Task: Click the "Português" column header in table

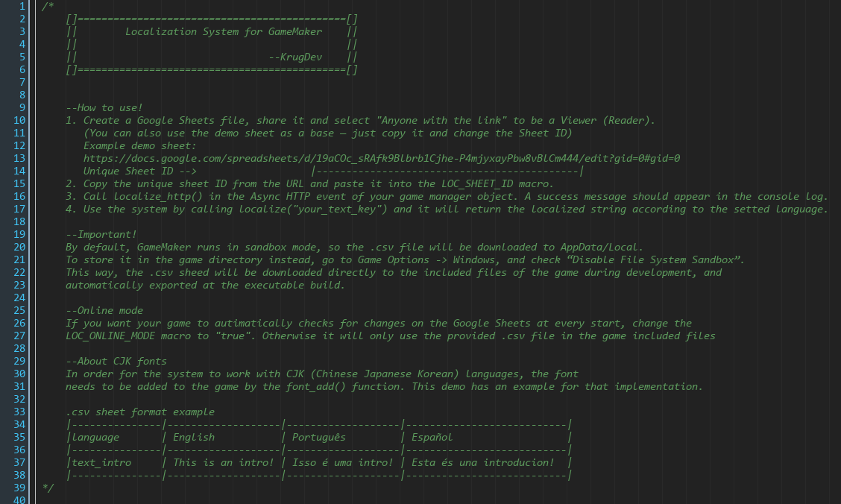Action: pyautogui.click(x=318, y=438)
